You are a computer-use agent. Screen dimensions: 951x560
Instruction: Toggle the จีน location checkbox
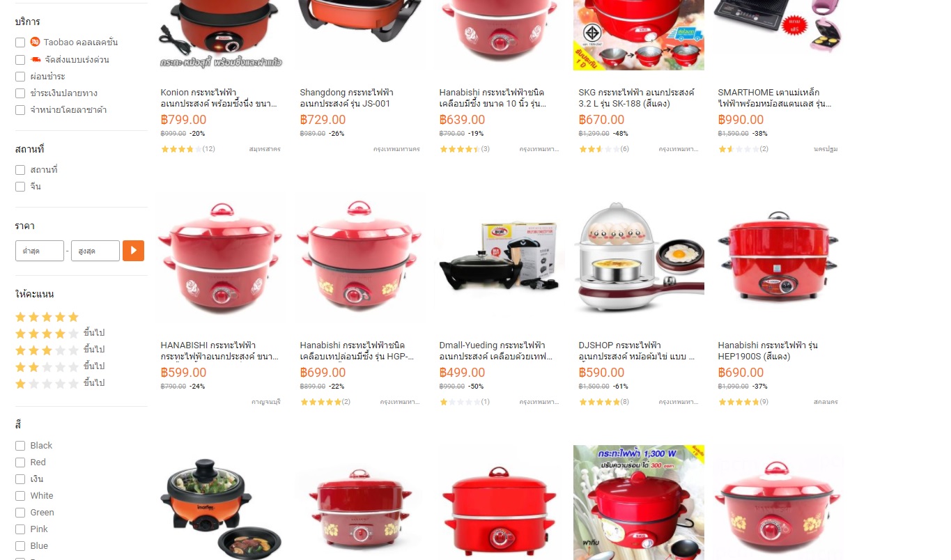[20, 187]
